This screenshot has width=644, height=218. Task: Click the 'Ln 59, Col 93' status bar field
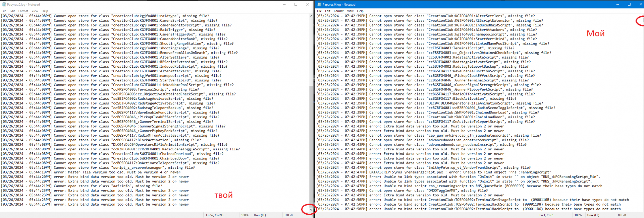215,215
